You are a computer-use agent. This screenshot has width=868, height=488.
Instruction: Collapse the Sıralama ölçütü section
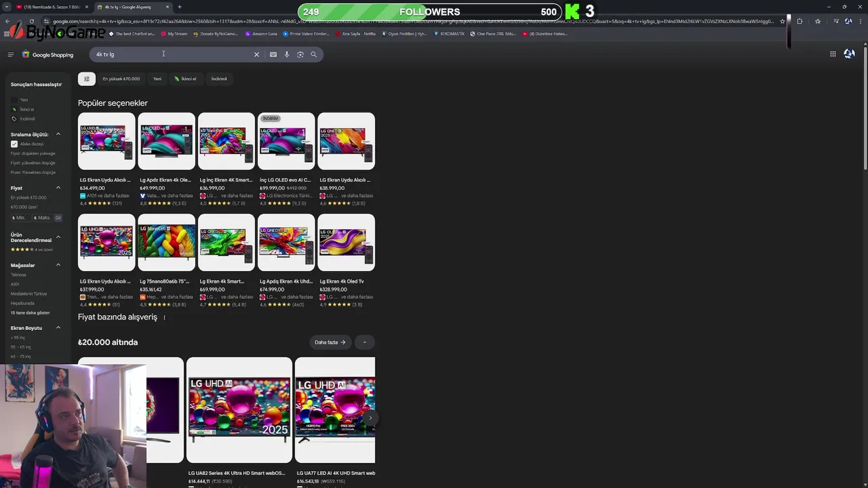click(x=58, y=134)
